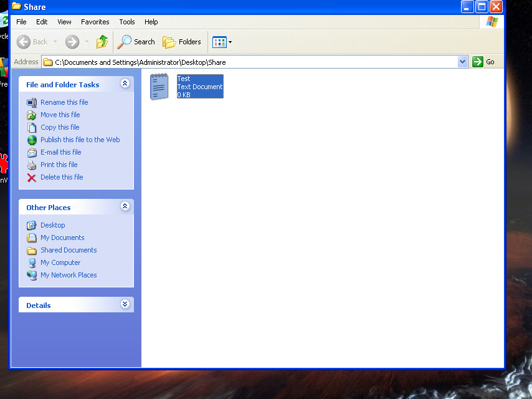
Task: Click the folder icon in address bar
Action: 48,62
